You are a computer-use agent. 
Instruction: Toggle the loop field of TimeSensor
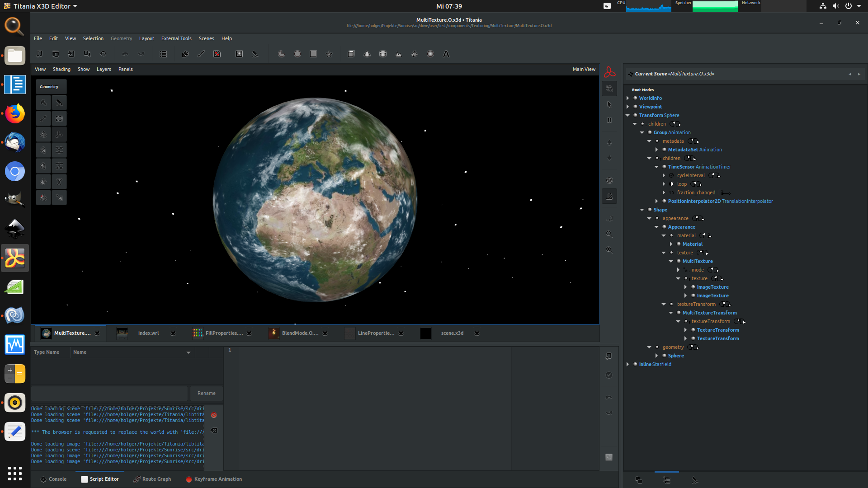(672, 184)
